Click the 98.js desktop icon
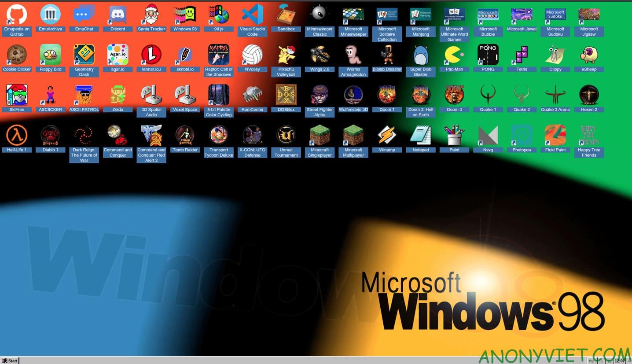 (219, 15)
